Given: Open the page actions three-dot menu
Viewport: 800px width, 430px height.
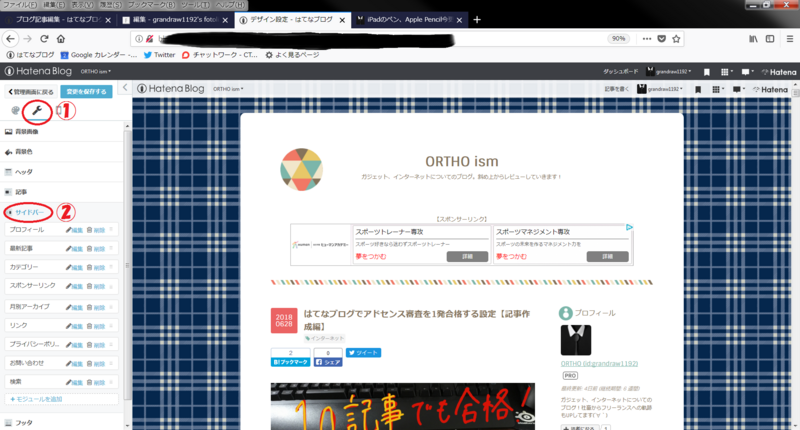Looking at the screenshot, I should [x=647, y=39].
